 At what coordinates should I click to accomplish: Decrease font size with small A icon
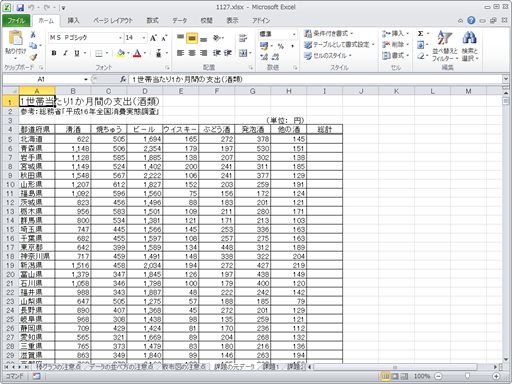click(164, 38)
